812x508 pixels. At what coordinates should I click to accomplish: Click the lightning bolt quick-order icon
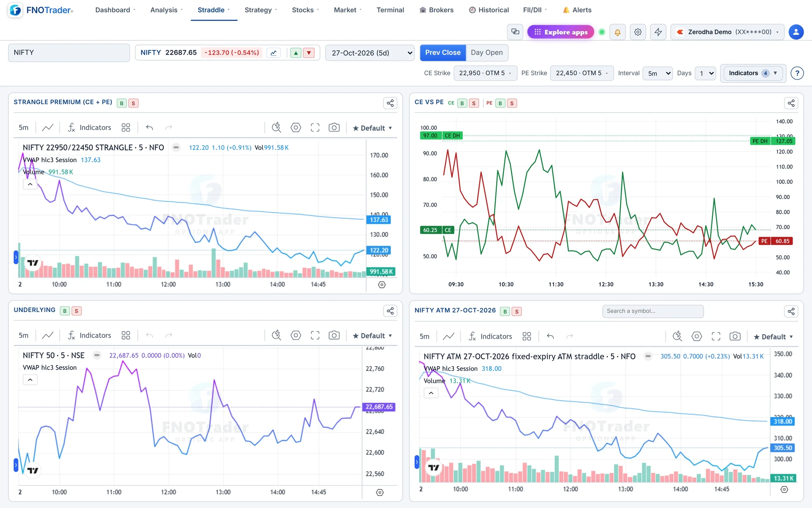pos(658,32)
